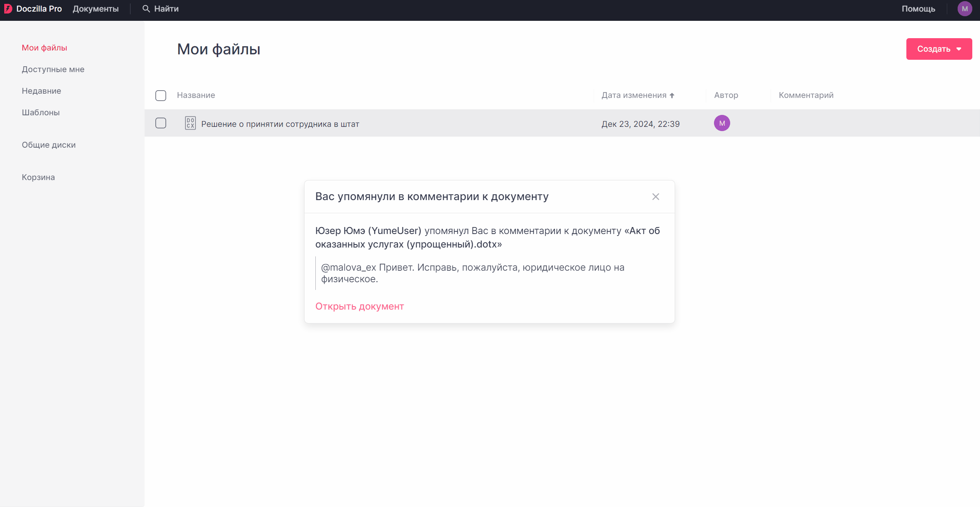The width and height of the screenshot is (980, 507).
Task: Go to Доступные мне section
Action: pos(53,69)
